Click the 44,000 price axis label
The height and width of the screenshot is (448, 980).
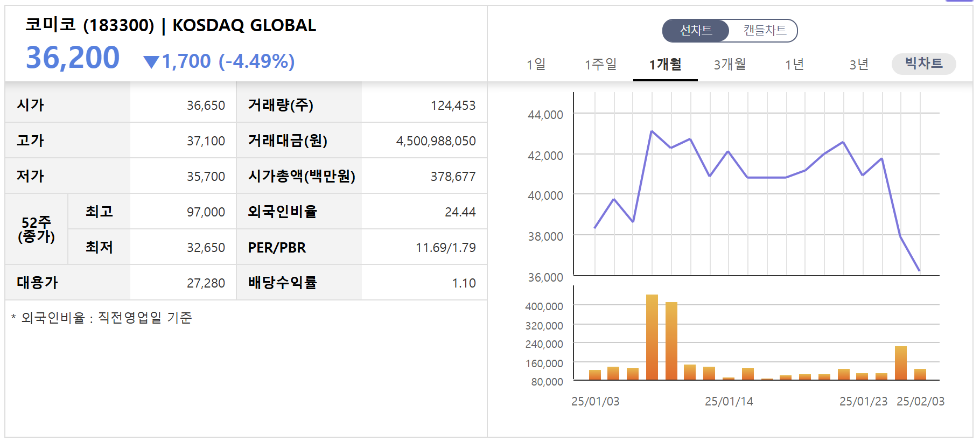(x=545, y=115)
